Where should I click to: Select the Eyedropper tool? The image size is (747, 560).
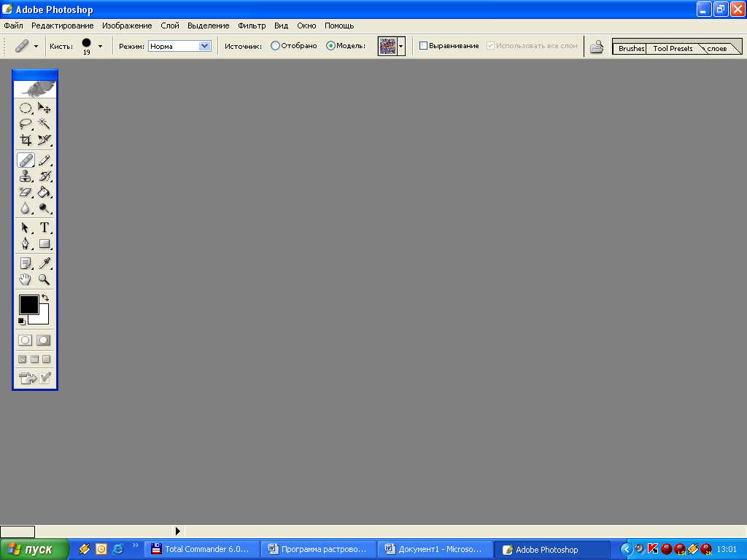click(x=44, y=263)
